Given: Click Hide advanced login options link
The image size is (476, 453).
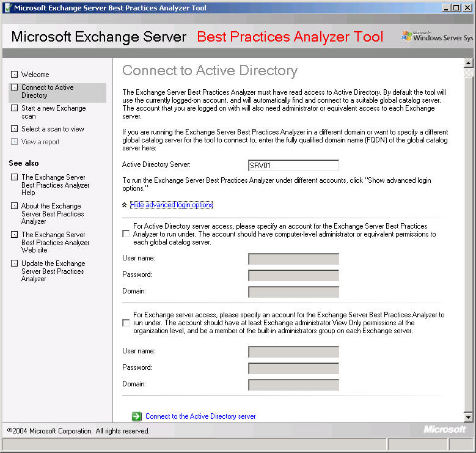Looking at the screenshot, I should coord(171,205).
